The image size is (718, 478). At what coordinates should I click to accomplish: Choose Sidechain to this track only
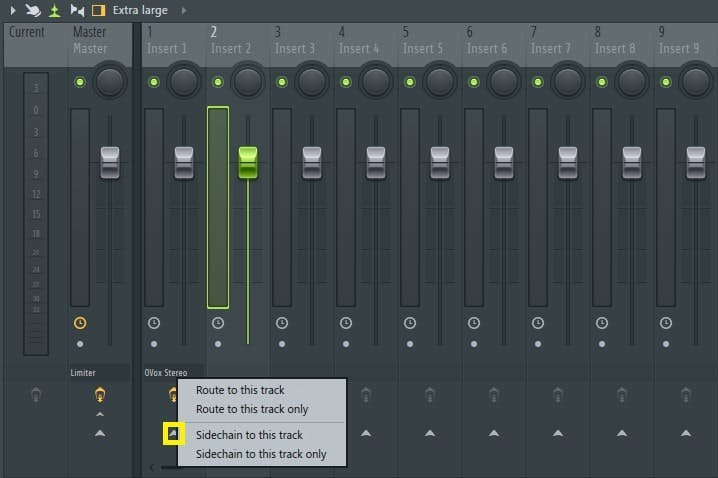[x=262, y=454]
